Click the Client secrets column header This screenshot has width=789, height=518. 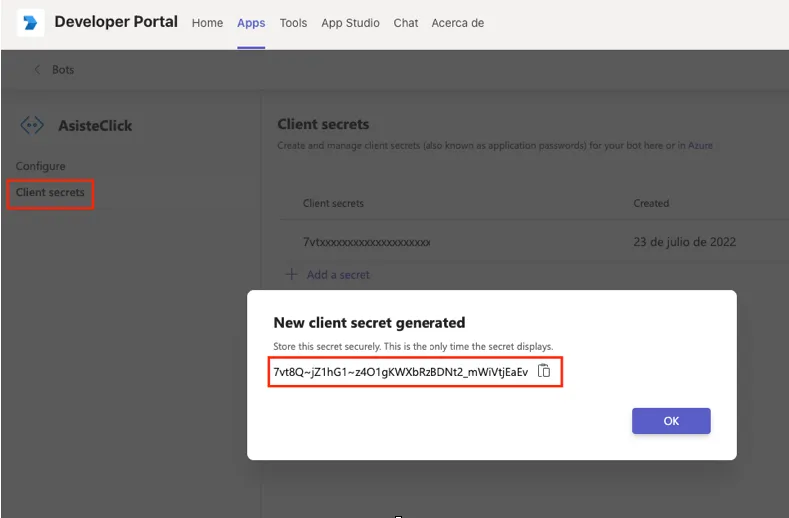(x=333, y=203)
